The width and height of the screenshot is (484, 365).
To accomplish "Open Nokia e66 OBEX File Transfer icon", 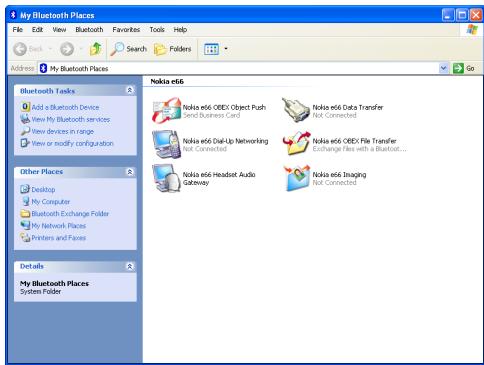I will [x=296, y=143].
